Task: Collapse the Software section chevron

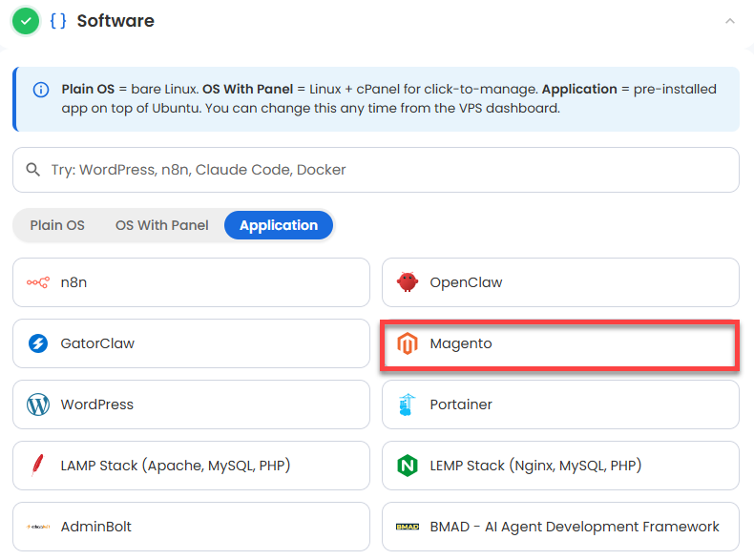Action: point(730,21)
